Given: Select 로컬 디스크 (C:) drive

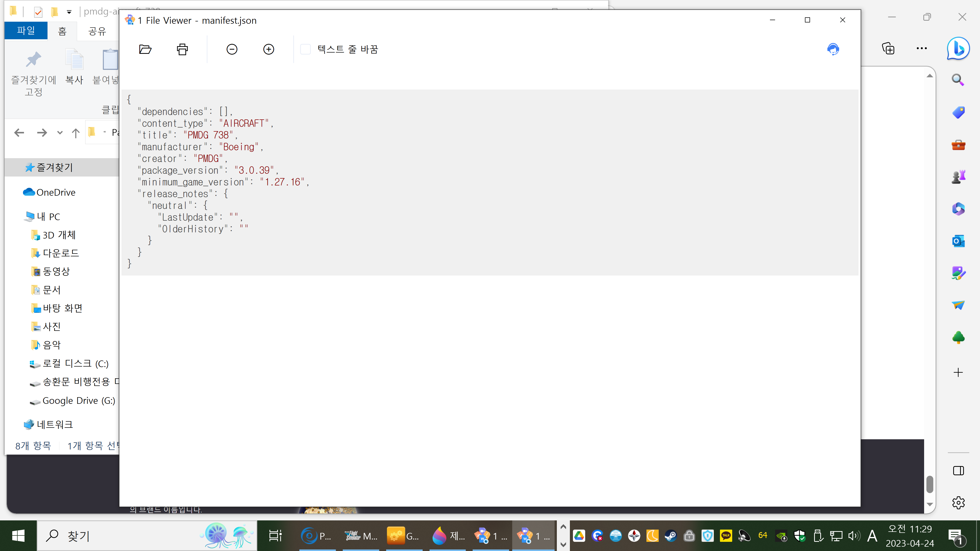Looking at the screenshot, I should tap(69, 364).
